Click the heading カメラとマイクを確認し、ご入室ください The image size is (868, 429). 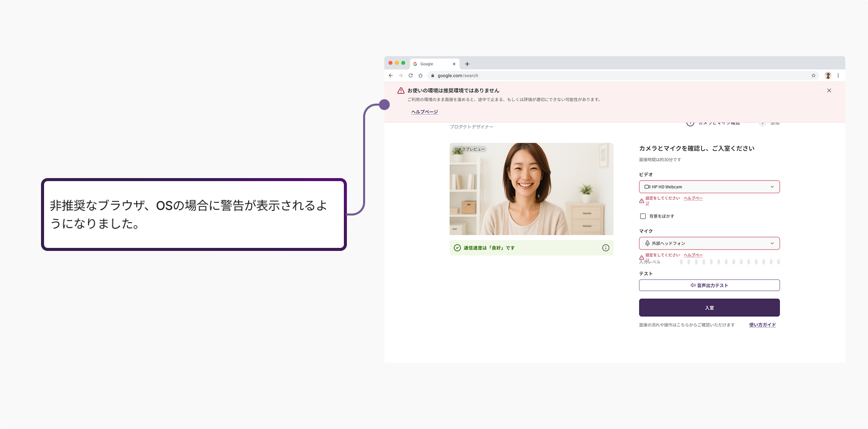tap(696, 148)
